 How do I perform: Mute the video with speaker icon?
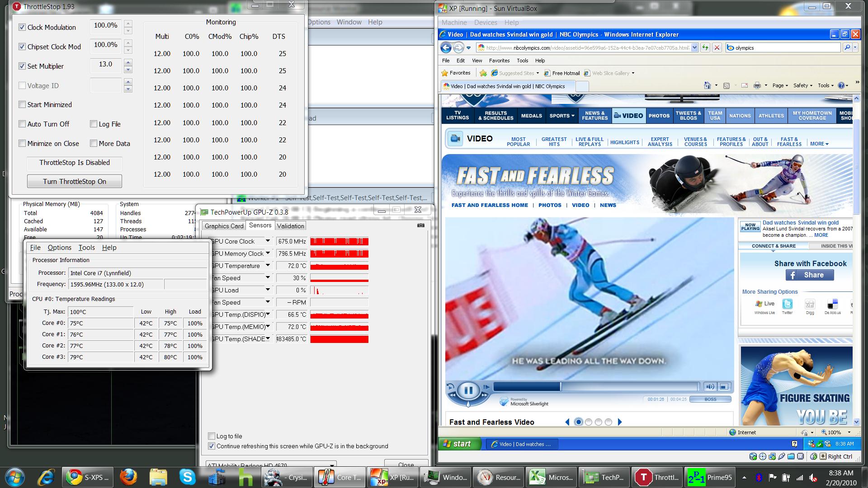pyautogui.click(x=710, y=386)
